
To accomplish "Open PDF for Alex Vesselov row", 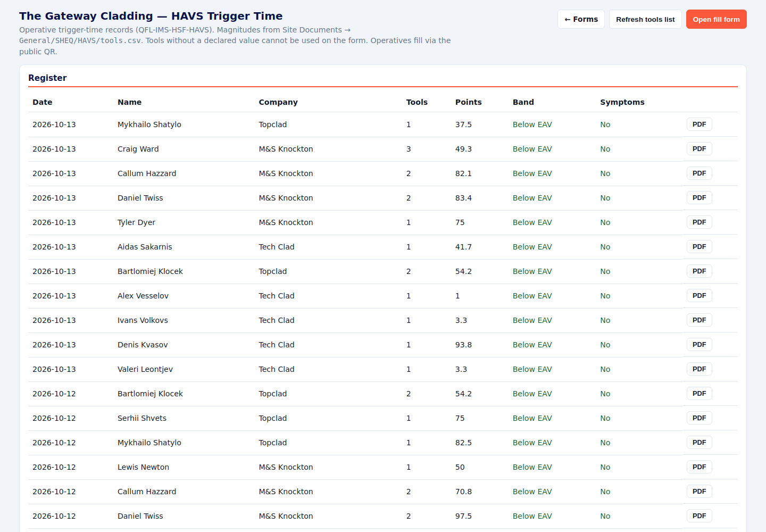I will coord(699,296).
